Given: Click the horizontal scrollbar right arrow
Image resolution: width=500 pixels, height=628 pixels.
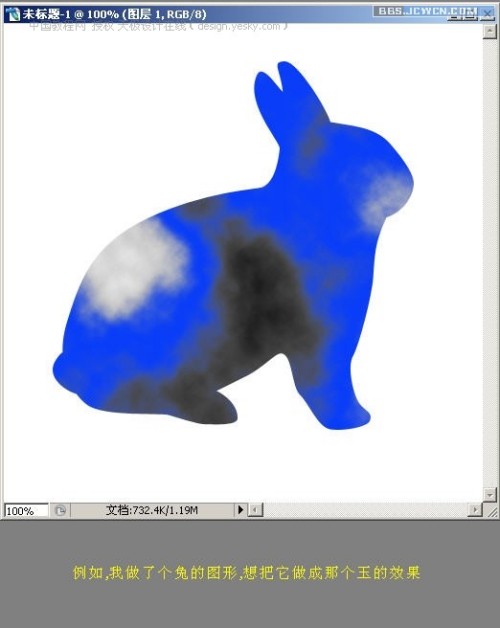Looking at the screenshot, I should (475, 510).
